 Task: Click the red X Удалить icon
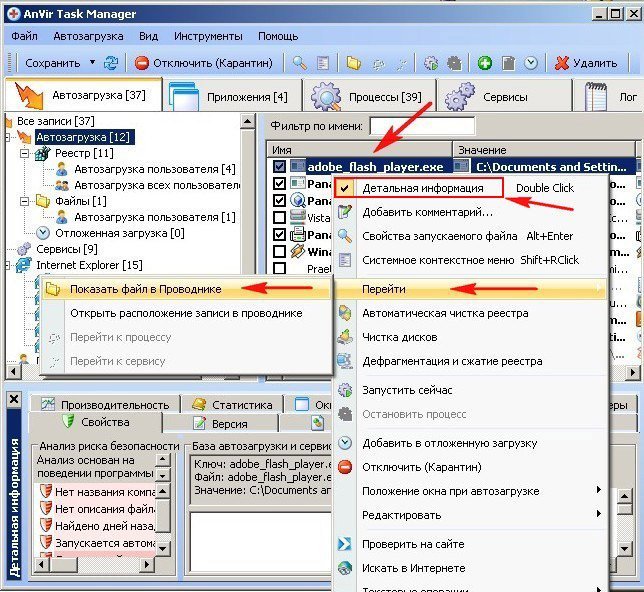point(561,63)
